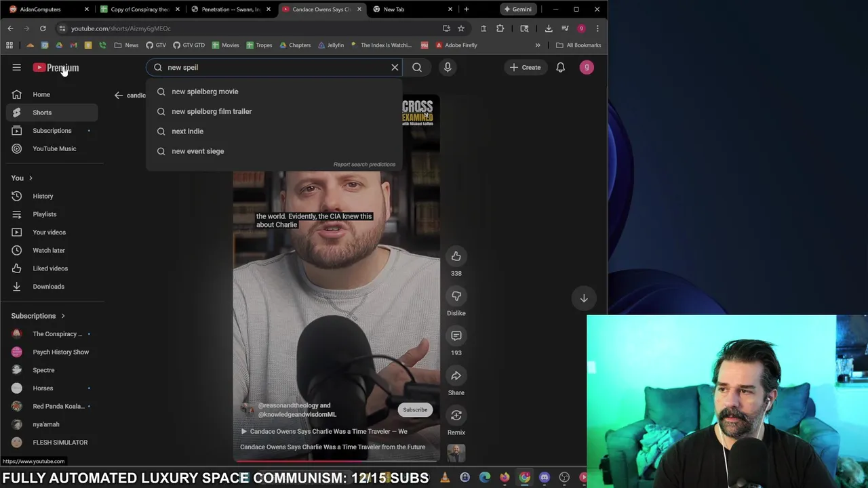Go back with the arrow beside the video
868x488 pixels.
119,95
